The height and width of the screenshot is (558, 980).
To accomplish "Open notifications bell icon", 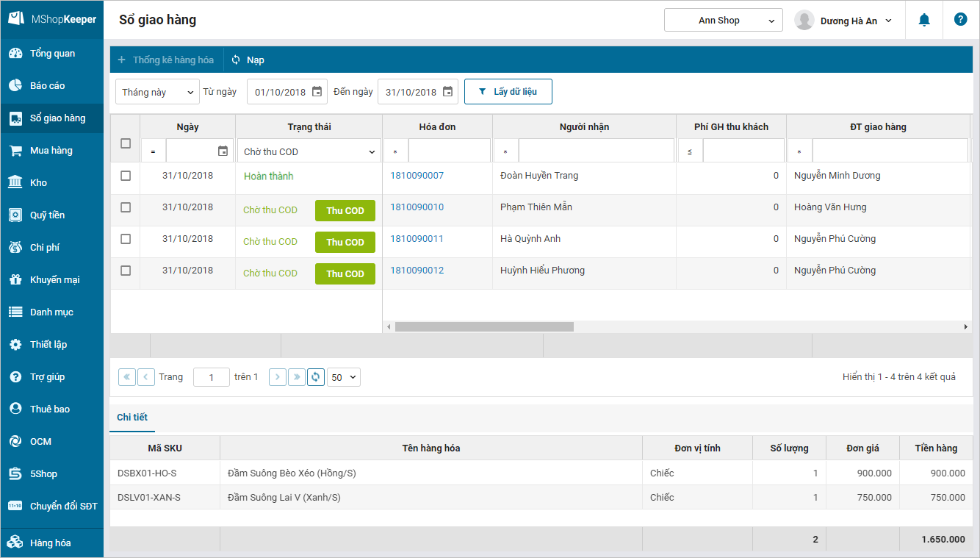I will pyautogui.click(x=924, y=20).
